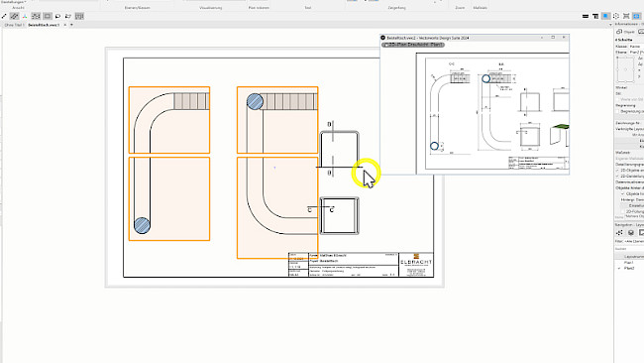Screen dimensions: 644x363
Task: Click the center point of the position anchor box
Action: click(x=625, y=69)
